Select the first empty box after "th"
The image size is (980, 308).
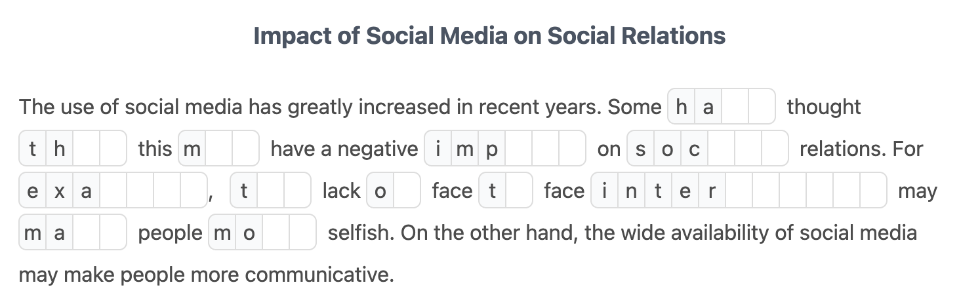pos(87,149)
